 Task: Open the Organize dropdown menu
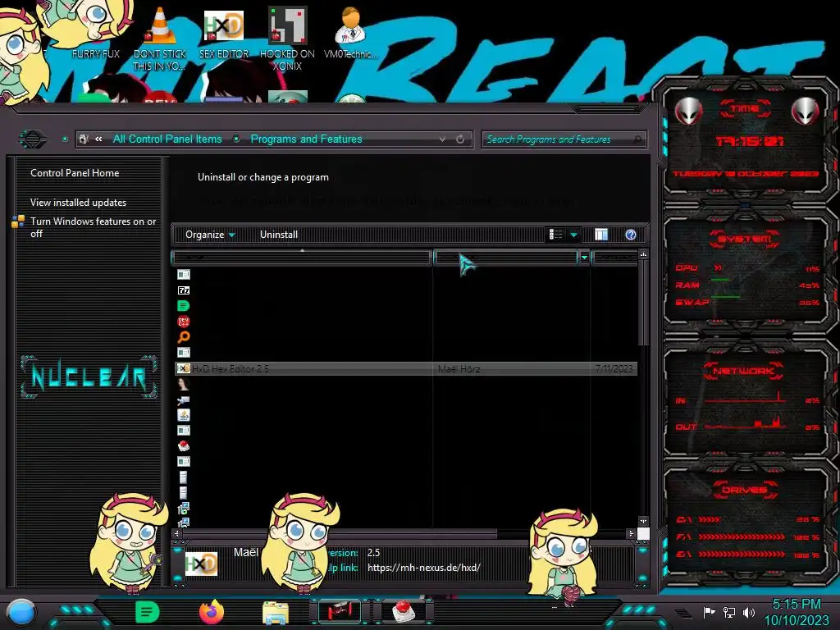[210, 235]
